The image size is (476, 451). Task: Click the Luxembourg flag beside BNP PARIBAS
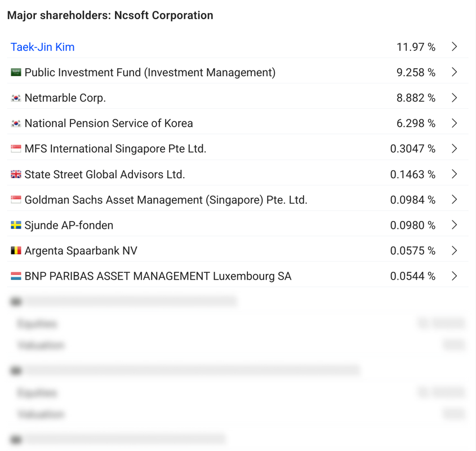16,276
